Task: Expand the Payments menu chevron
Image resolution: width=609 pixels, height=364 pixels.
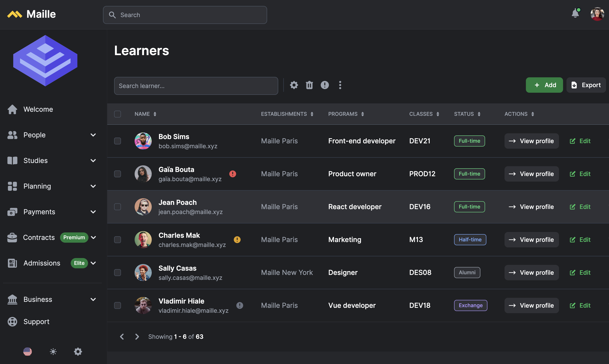Action: (x=93, y=212)
